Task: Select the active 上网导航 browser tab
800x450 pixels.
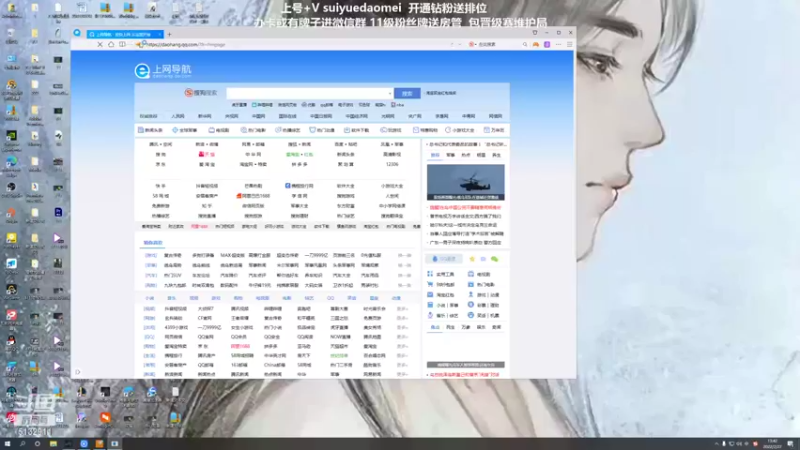Action: (125, 34)
